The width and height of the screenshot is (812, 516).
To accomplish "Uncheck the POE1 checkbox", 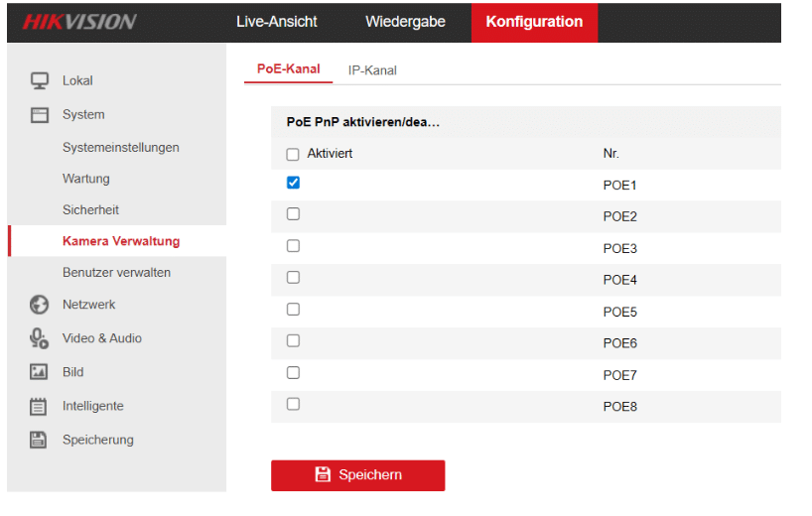I will (293, 183).
